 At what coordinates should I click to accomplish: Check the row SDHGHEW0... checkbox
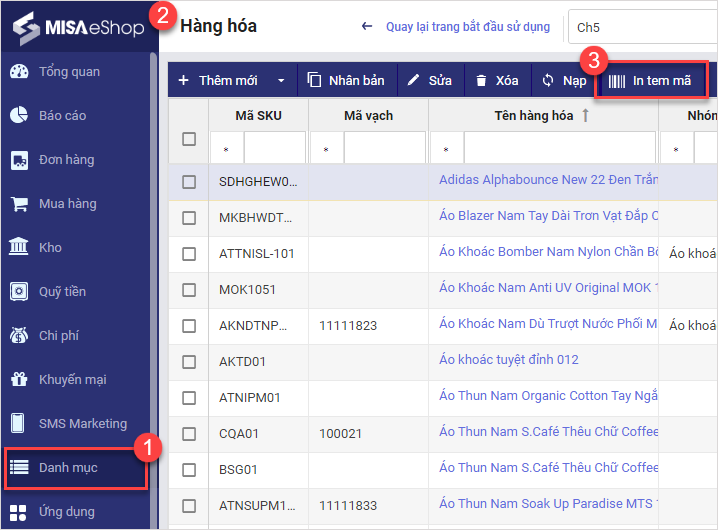click(189, 182)
